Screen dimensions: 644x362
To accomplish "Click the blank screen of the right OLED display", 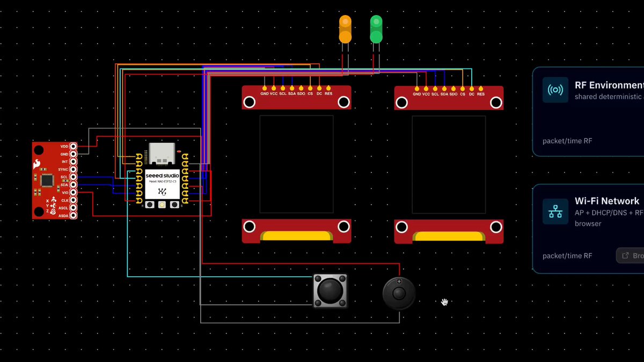I will [449, 164].
